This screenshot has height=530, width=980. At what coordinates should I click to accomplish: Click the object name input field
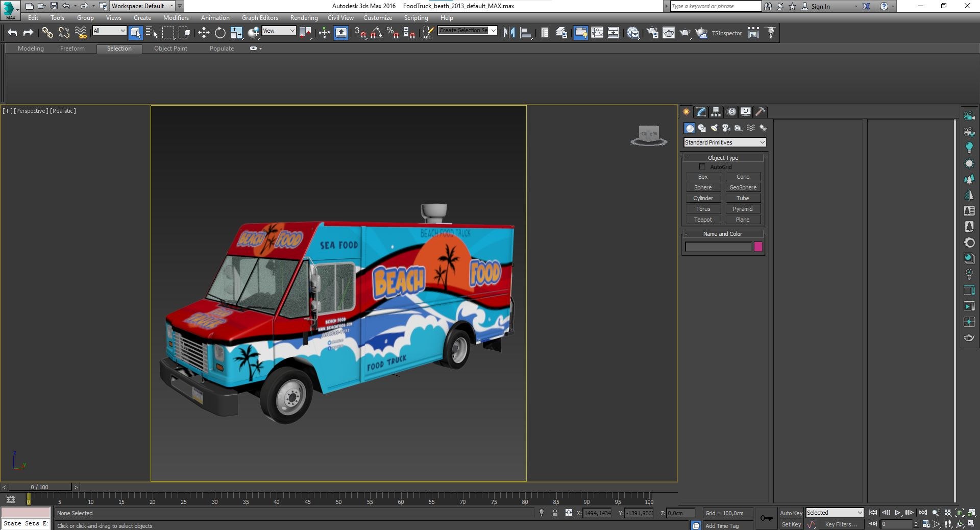pos(718,247)
